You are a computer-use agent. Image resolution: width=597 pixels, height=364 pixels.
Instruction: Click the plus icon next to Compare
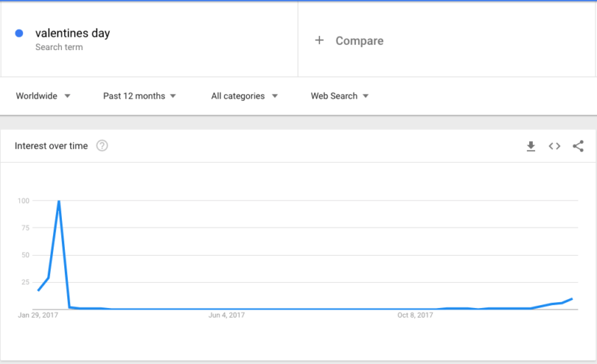point(319,40)
